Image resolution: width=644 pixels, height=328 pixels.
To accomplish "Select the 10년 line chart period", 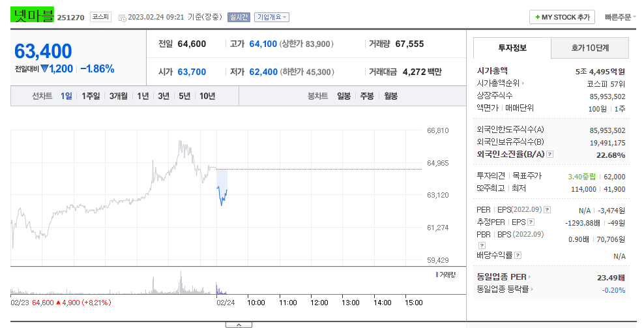I will coord(207,96).
